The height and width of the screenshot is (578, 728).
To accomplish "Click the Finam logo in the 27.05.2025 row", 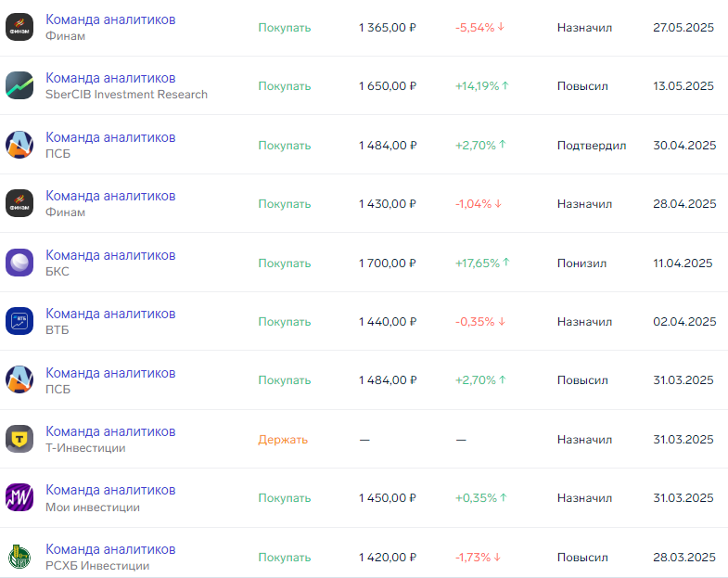I will coord(19,27).
